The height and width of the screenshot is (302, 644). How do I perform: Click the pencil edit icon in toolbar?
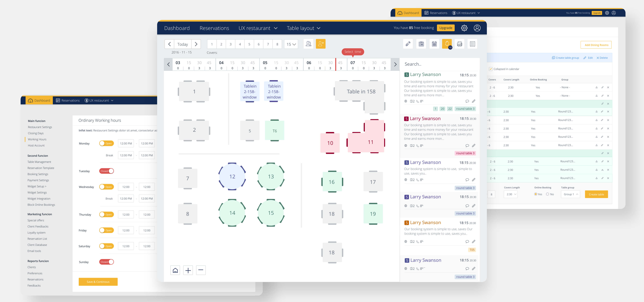point(408,44)
